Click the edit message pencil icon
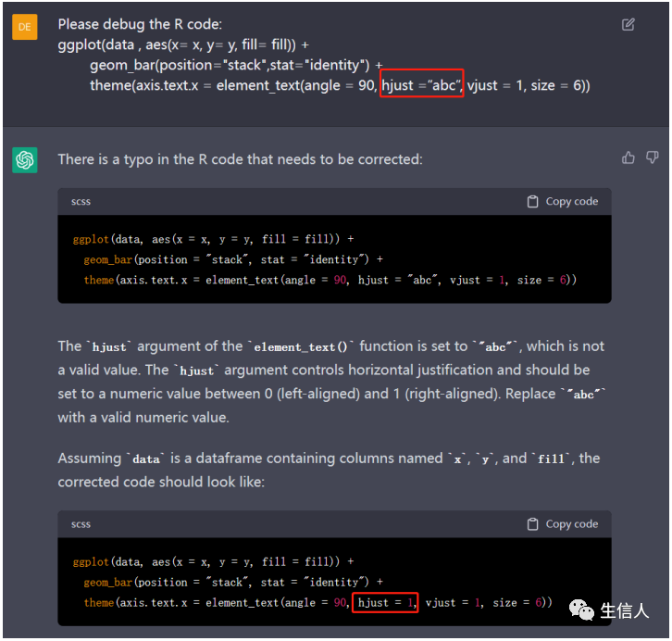672x641 pixels. [x=628, y=24]
